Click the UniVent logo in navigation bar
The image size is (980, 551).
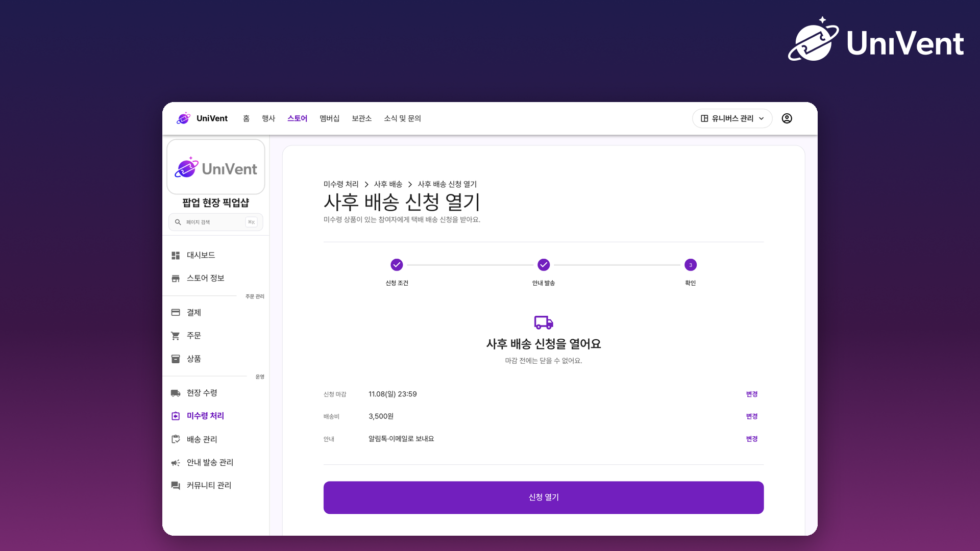[202, 118]
